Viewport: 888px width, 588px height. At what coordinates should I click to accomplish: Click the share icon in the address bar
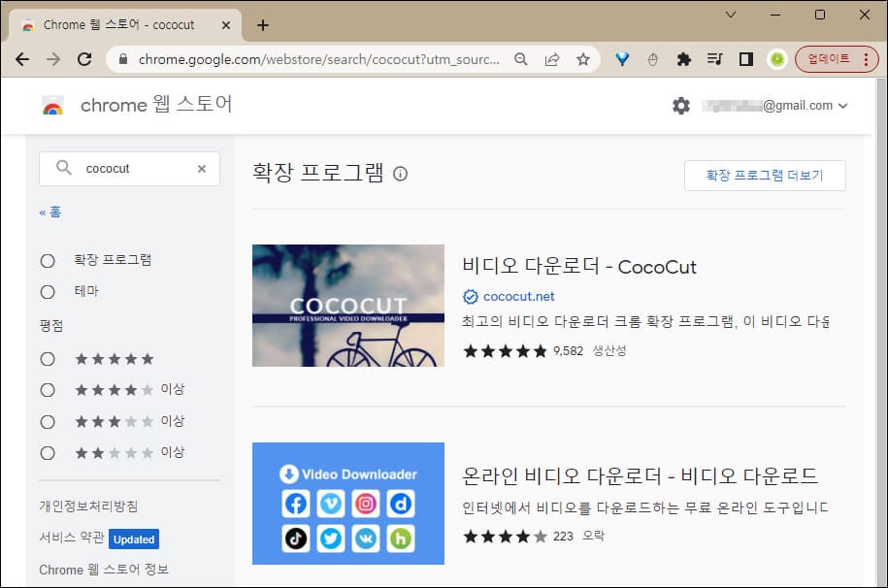[x=552, y=58]
